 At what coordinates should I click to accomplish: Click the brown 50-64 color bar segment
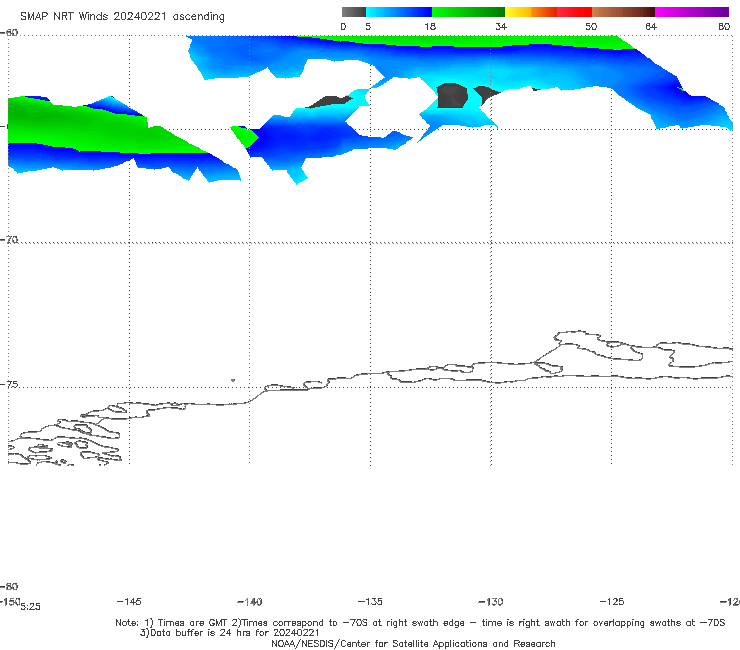623,12
